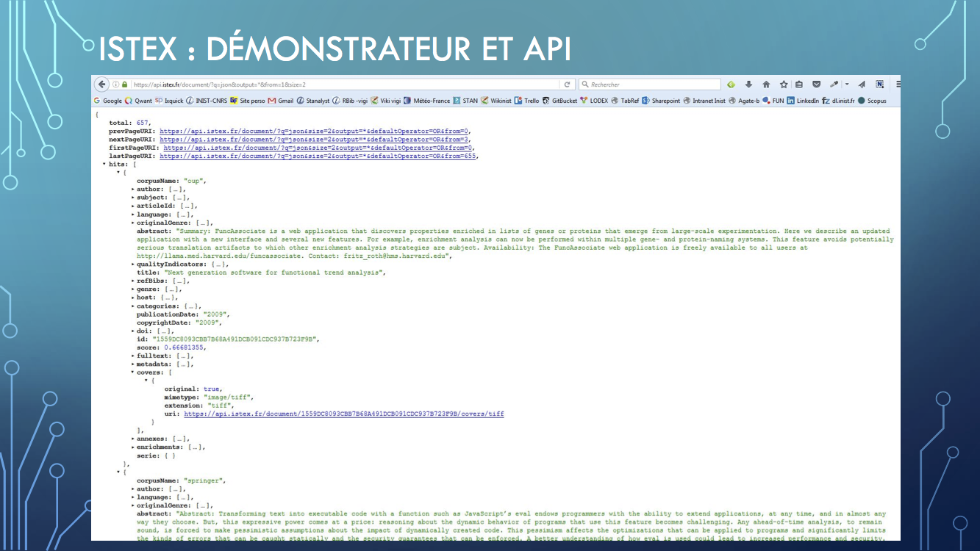The image size is (980, 551).
Task: Click the corpusName value "springer"
Action: click(x=204, y=480)
